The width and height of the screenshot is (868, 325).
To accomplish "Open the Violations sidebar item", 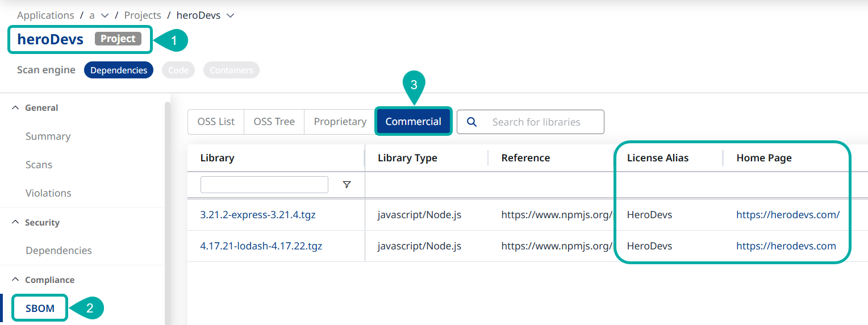I will [48, 193].
